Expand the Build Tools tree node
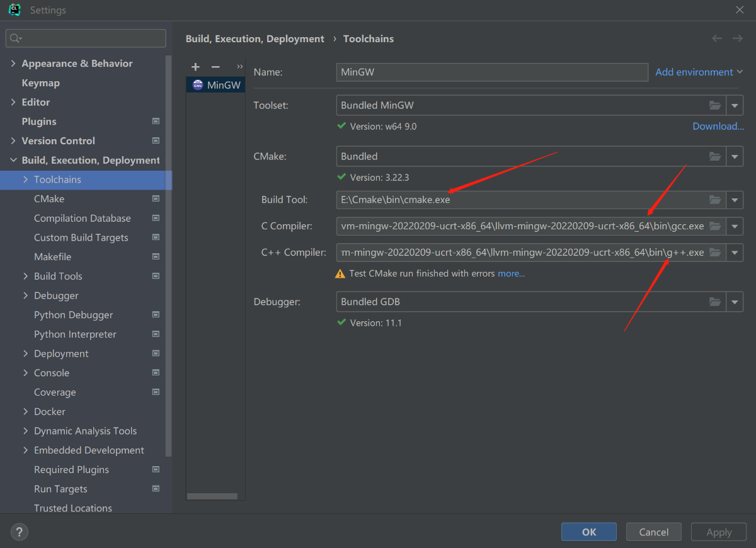Viewport: 756px width, 548px height. (x=26, y=276)
